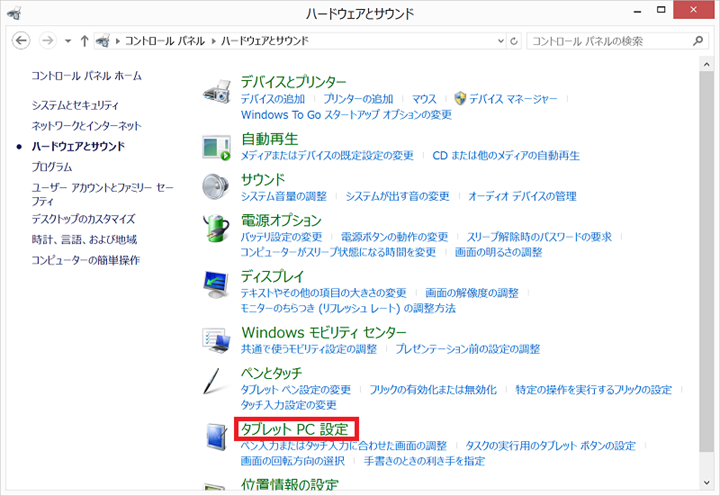
Task: Click バッテリ設定の変更 link
Action: point(281,237)
